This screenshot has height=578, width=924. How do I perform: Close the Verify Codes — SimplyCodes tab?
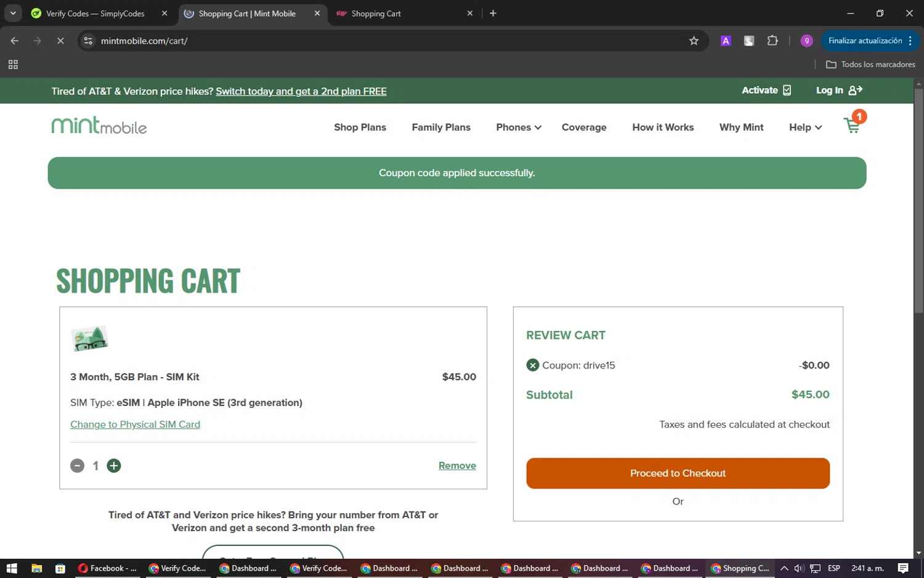[164, 13]
